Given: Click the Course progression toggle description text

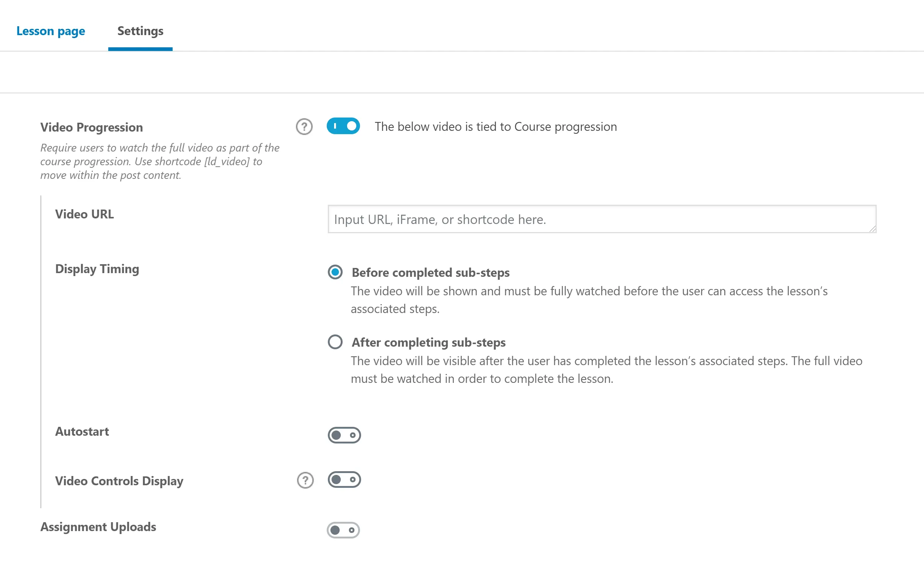Looking at the screenshot, I should point(495,127).
